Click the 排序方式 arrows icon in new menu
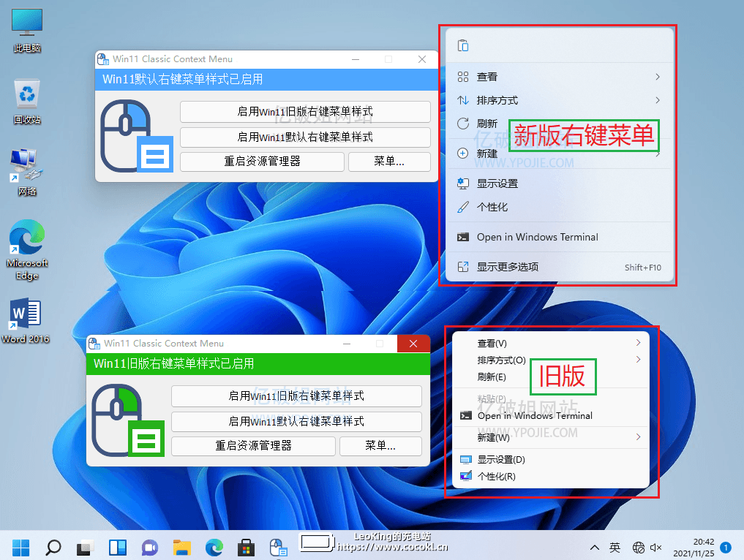Image resolution: width=744 pixels, height=560 pixels. pos(463,100)
